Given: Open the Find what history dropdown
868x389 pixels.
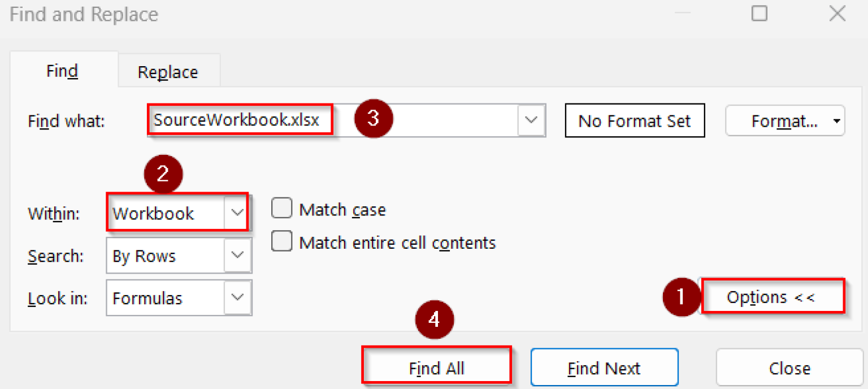Looking at the screenshot, I should [531, 120].
